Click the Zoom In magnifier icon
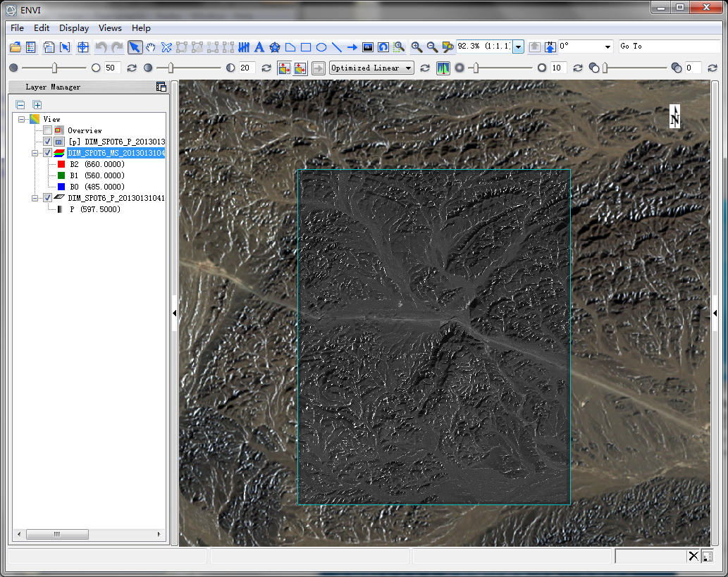The height and width of the screenshot is (577, 728). coord(417,47)
